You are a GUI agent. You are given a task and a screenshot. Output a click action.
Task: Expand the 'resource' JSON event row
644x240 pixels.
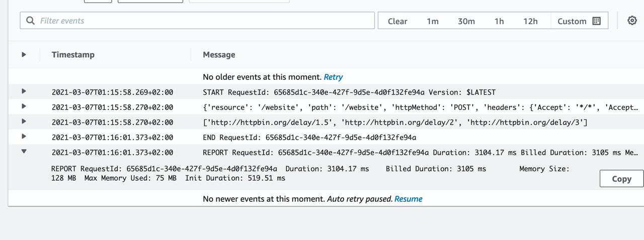pyautogui.click(x=24, y=106)
